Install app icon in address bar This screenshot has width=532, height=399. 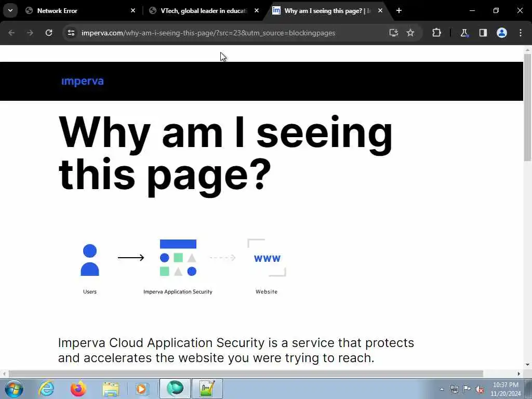pos(394,33)
